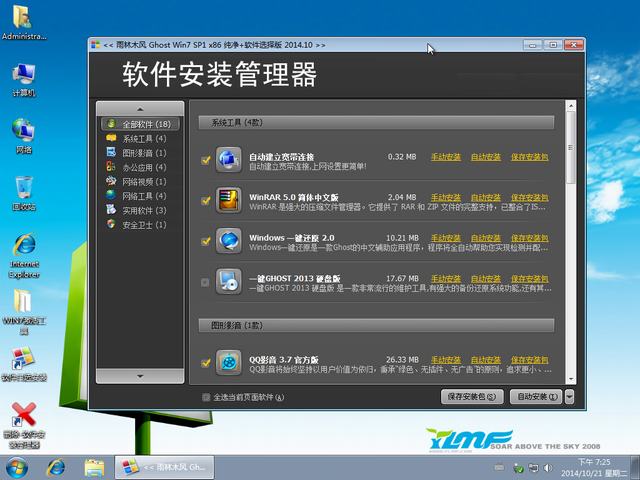The height and width of the screenshot is (480, 640).
Task: Click the 一键GHOST 2013 software icon
Action: [x=229, y=281]
